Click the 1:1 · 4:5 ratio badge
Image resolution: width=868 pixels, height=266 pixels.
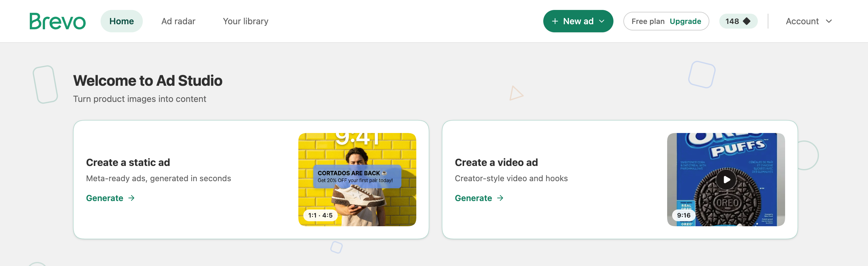[x=320, y=215]
